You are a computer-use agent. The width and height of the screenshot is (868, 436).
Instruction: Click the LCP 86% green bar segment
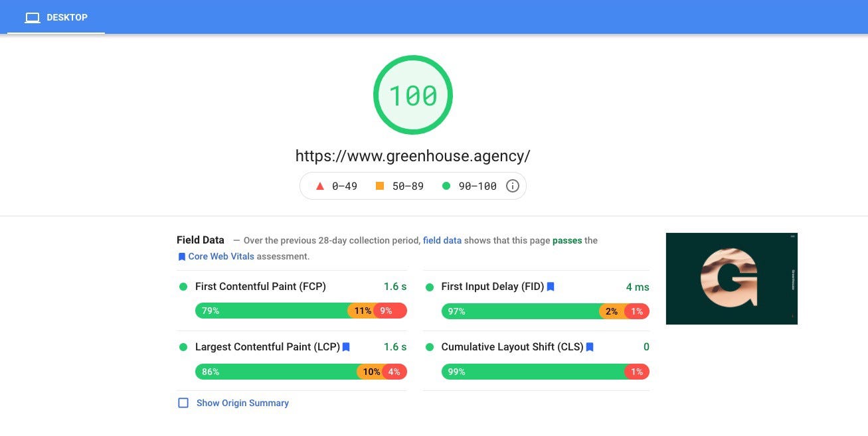pyautogui.click(x=276, y=372)
